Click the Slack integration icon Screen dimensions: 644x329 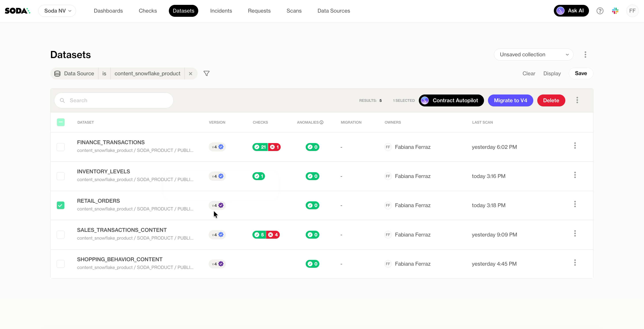tap(615, 11)
